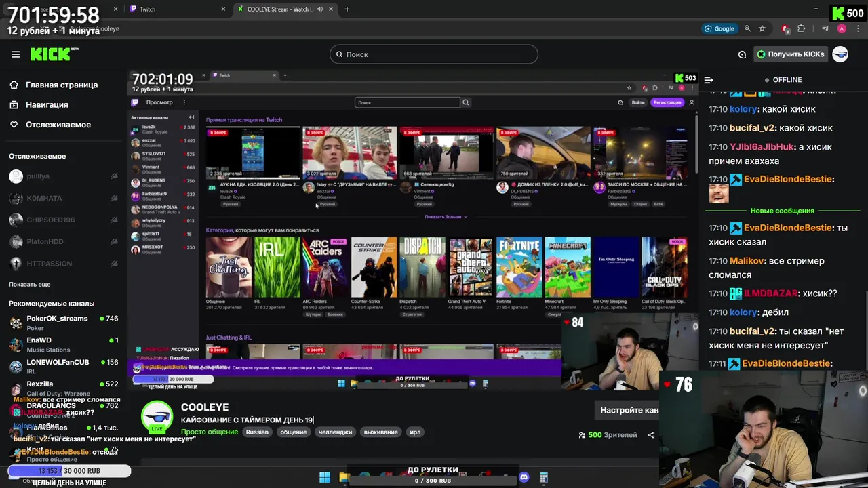Click username 'kolory' saying 'какой хисик'

pos(743,109)
